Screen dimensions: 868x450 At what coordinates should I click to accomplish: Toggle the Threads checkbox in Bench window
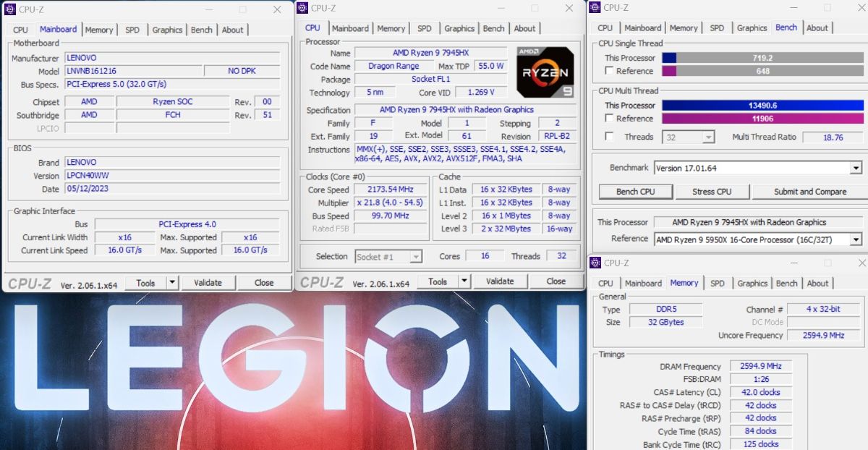609,137
